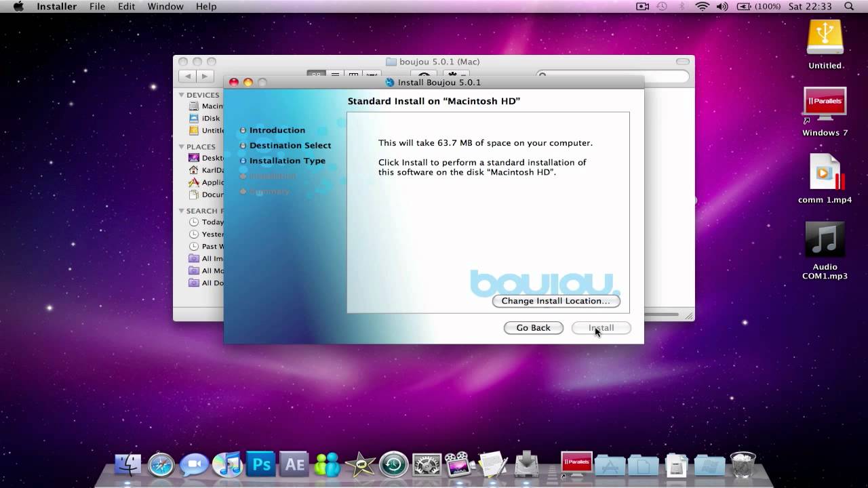Launch iTunes from the dock
The width and height of the screenshot is (868, 488).
click(227, 464)
